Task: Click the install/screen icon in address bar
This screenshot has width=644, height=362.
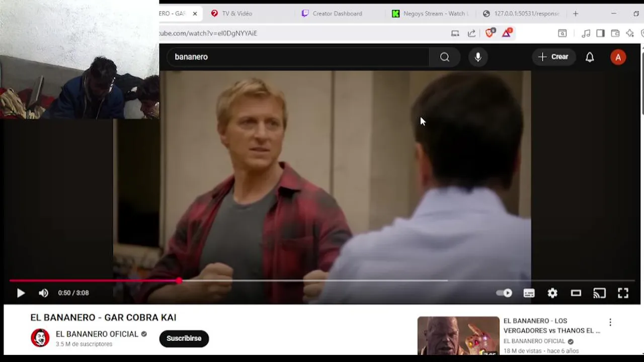Action: (455, 33)
